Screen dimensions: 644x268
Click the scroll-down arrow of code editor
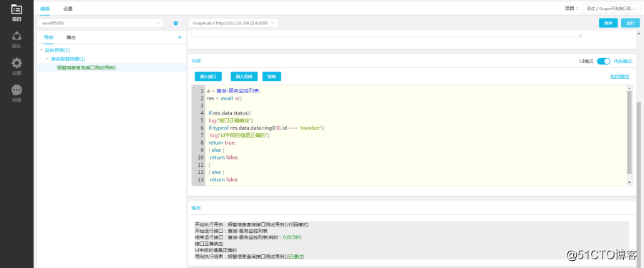[630, 182]
